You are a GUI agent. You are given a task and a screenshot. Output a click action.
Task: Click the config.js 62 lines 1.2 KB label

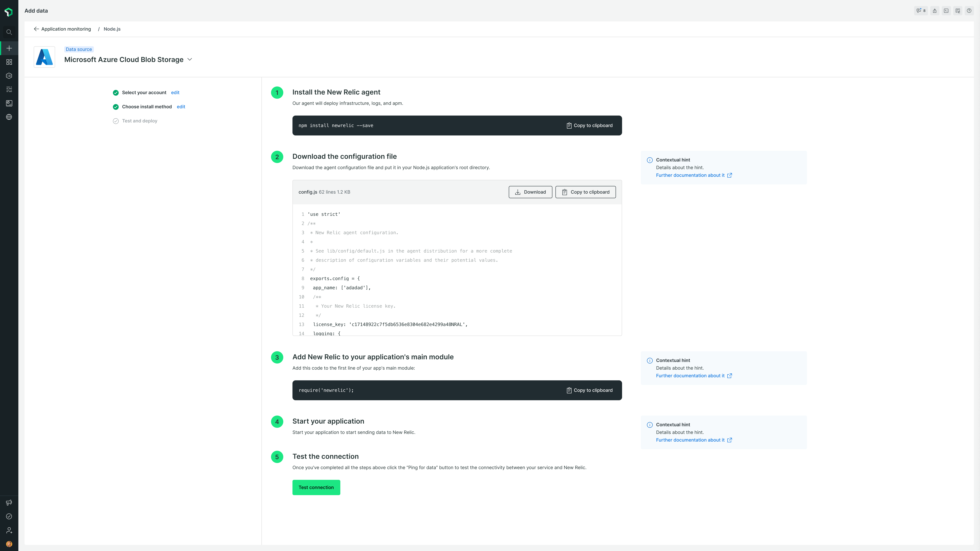click(x=324, y=192)
